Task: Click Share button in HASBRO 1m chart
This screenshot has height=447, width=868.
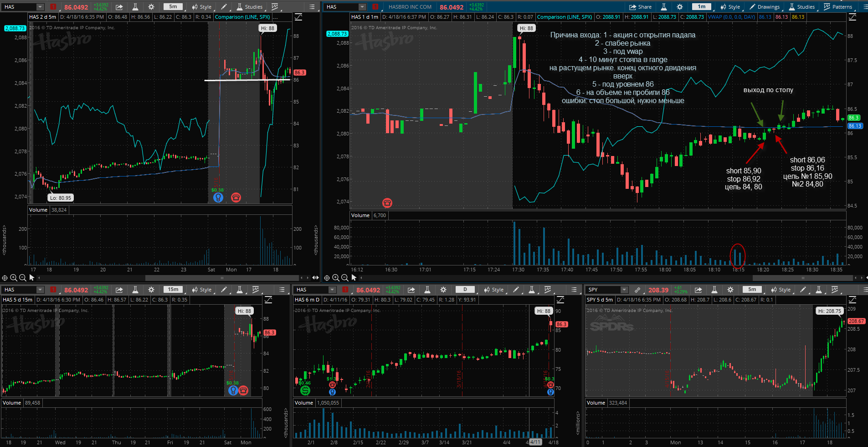Action: [x=640, y=7]
